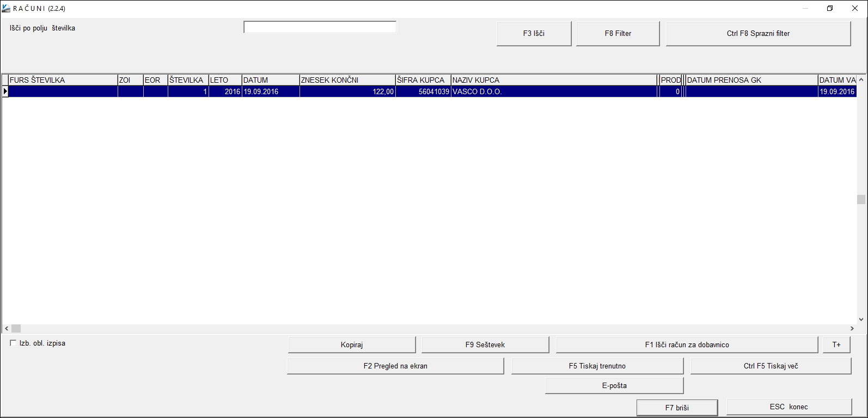This screenshot has width=868, height=418.
Task: Click F1 Išči račun za dobavnico
Action: click(x=687, y=345)
